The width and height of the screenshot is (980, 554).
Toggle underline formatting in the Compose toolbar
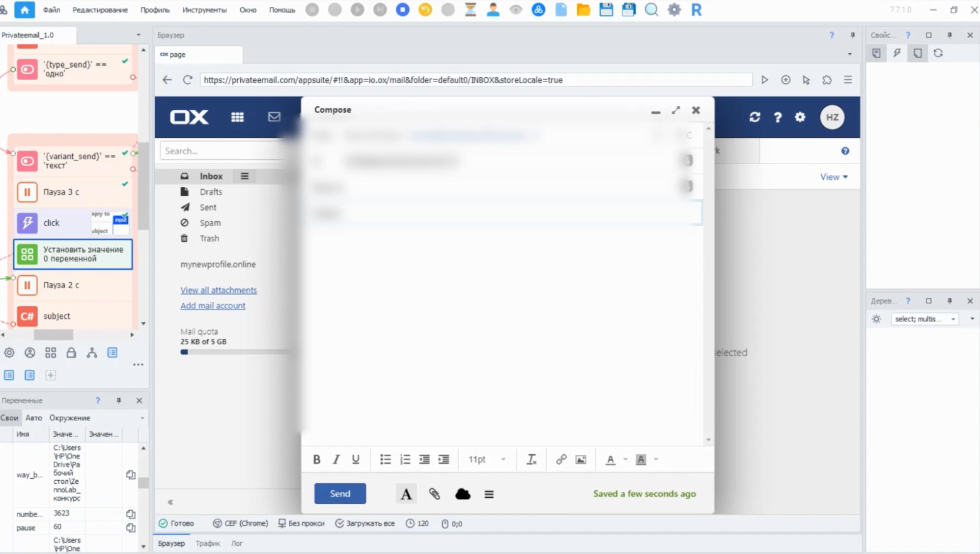click(356, 459)
